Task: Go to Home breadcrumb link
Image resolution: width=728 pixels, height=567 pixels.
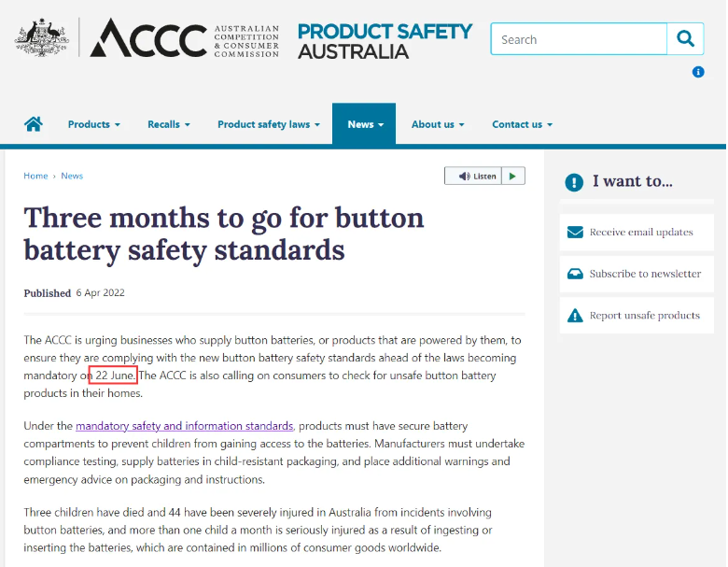Action: [35, 176]
